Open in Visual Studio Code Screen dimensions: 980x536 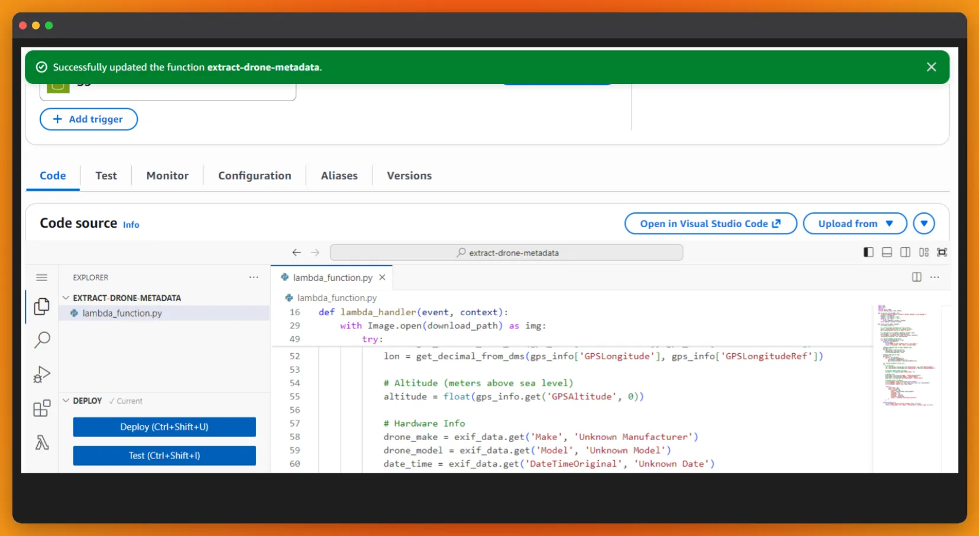710,224
